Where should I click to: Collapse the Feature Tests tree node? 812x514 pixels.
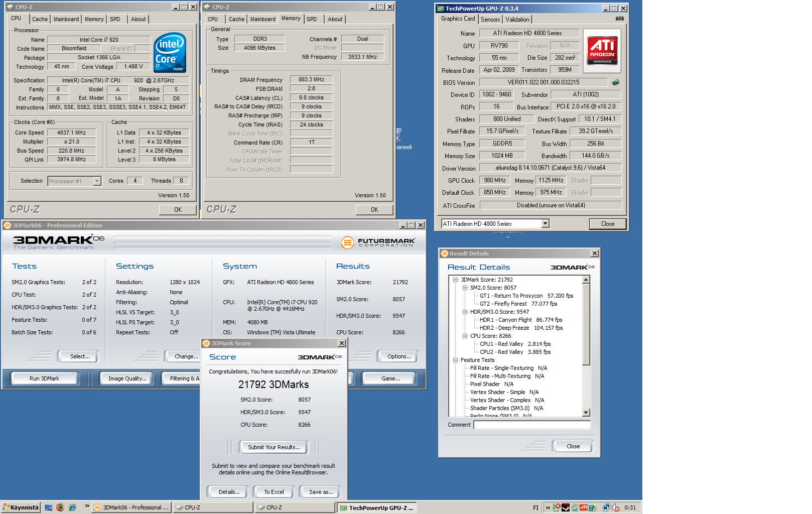[x=456, y=360]
